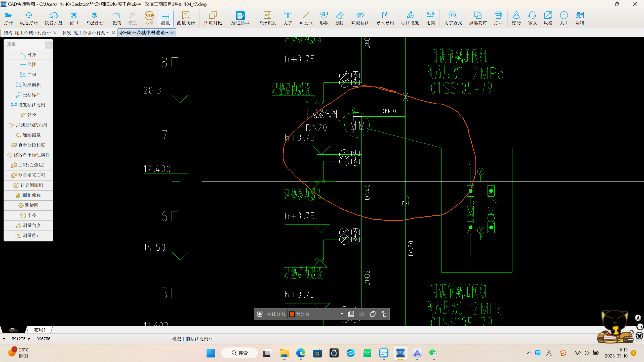
Task: Close the 结构 drawing tab
Action: click(55, 33)
